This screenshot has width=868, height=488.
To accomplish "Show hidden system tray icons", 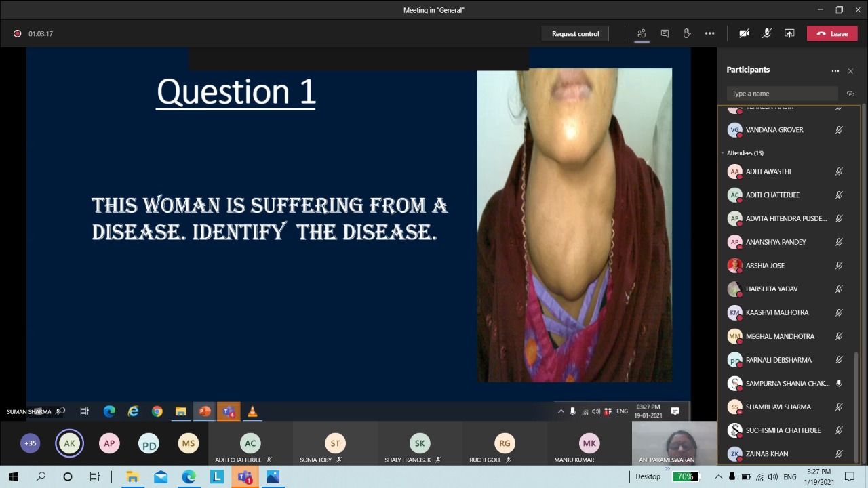I will (x=718, y=477).
